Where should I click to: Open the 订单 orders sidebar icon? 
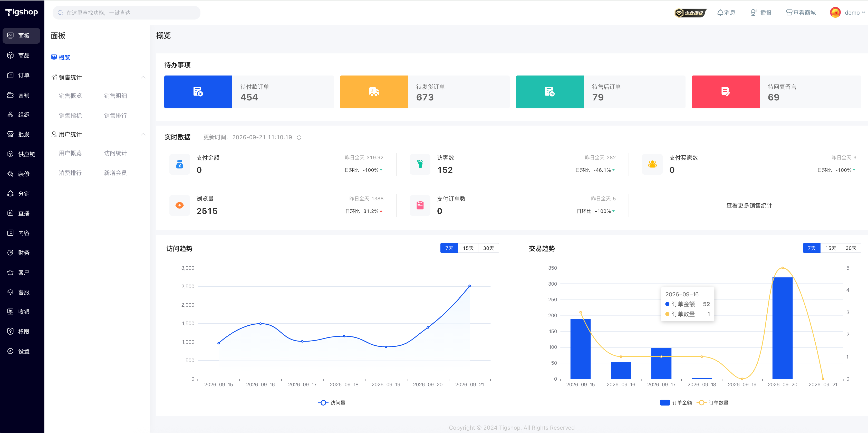click(11, 75)
